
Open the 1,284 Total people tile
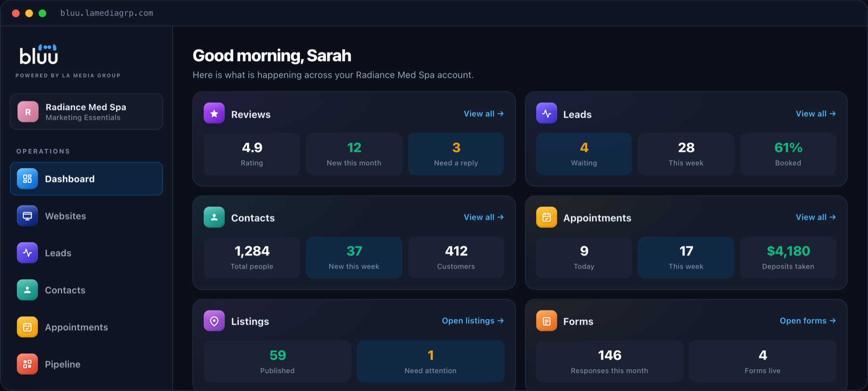(252, 257)
